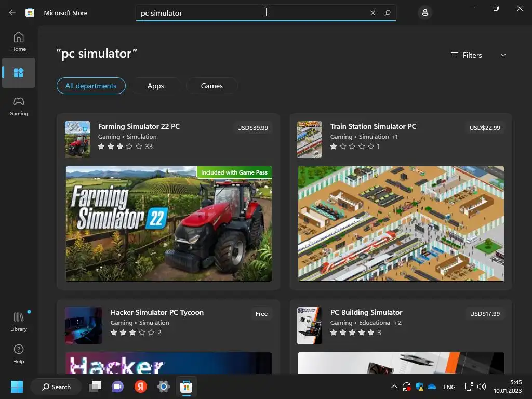
Task: Go back with the back arrow
Action: coord(12,12)
